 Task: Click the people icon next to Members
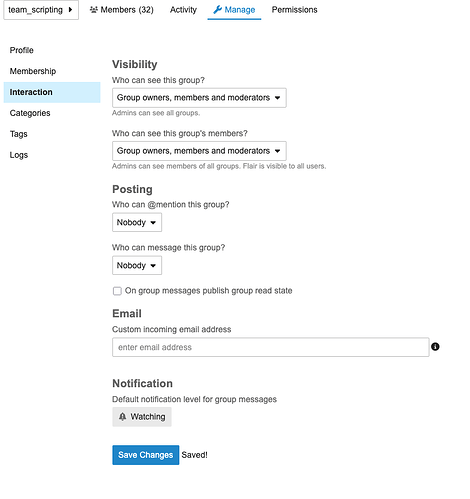pos(94,10)
